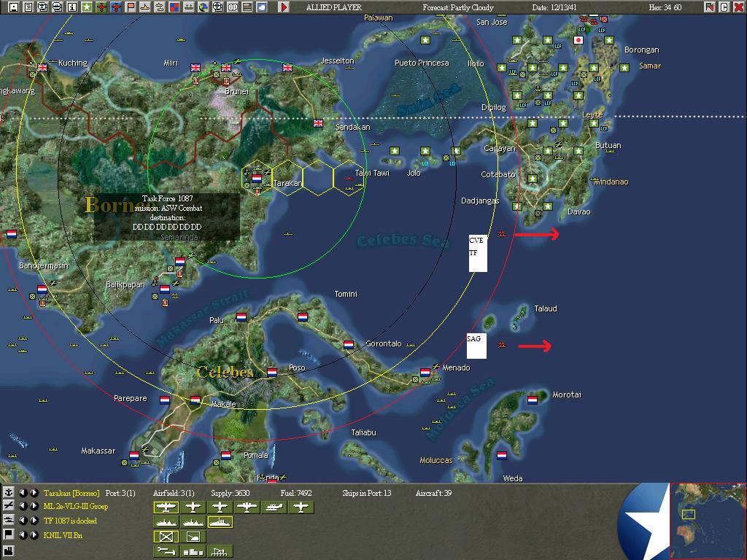The height and width of the screenshot is (560, 747).
Task: Select red plane on green background icon
Action: click(101, 7)
